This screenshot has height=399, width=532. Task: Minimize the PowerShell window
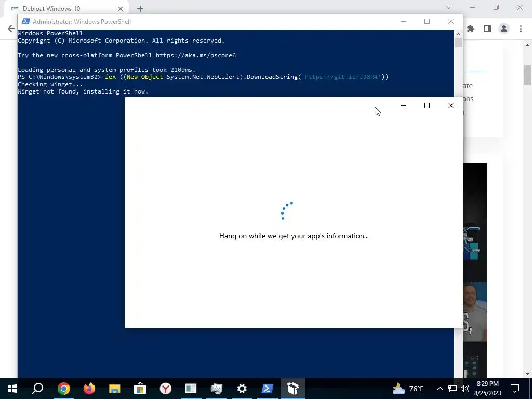[x=403, y=21]
